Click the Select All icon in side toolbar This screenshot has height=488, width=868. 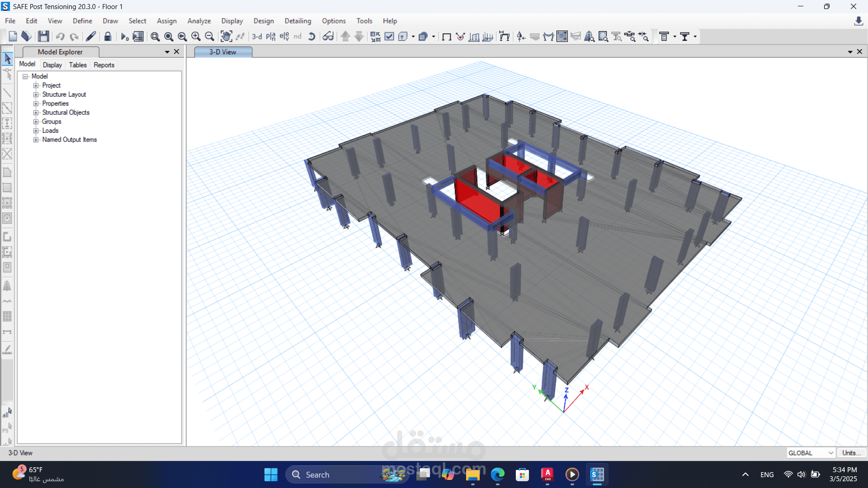(x=7, y=413)
